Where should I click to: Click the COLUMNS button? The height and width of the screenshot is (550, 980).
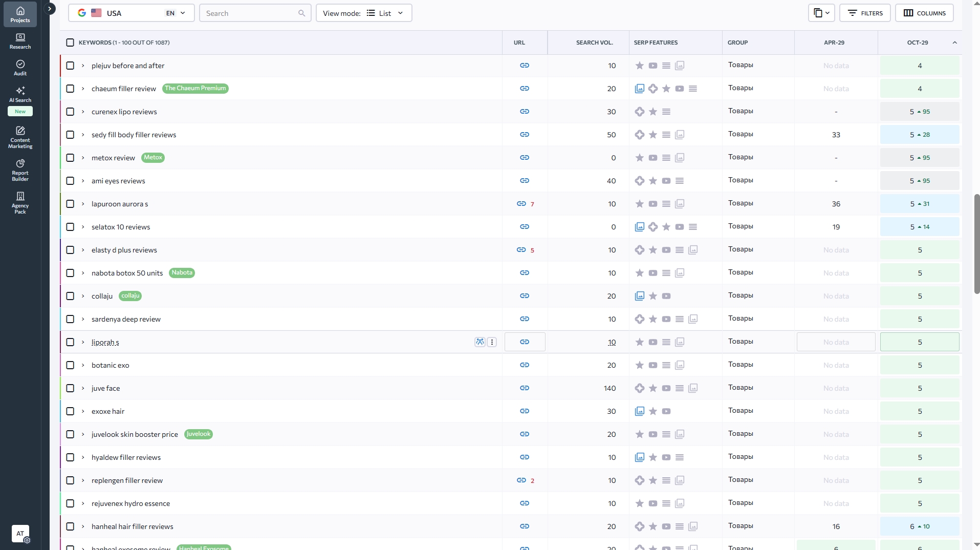924,13
